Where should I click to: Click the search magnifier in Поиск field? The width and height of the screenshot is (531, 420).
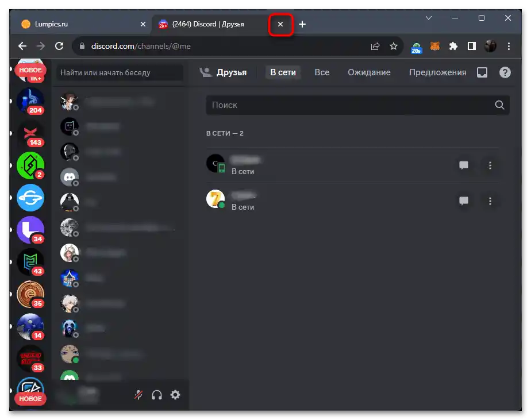click(499, 105)
